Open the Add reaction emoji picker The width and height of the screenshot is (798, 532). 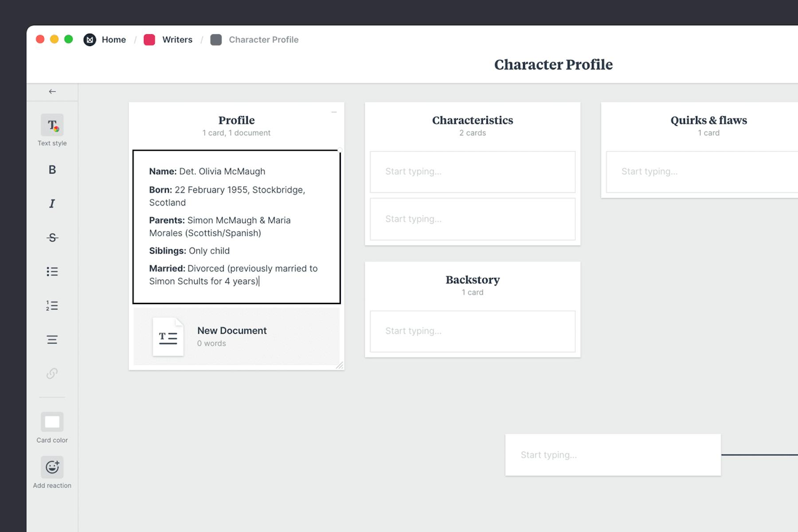(x=52, y=467)
